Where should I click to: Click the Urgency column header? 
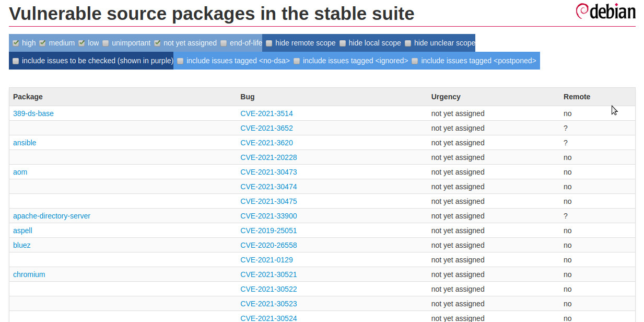446,97
